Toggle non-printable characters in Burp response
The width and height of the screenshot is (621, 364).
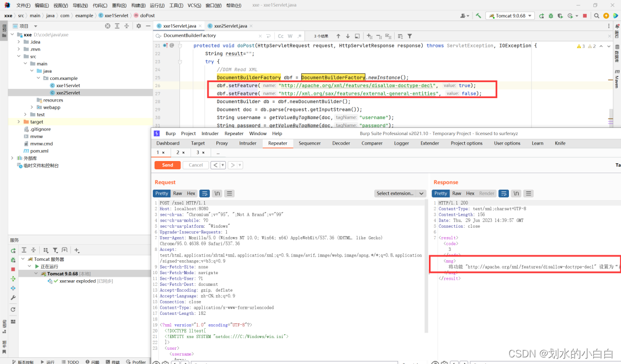click(x=516, y=194)
